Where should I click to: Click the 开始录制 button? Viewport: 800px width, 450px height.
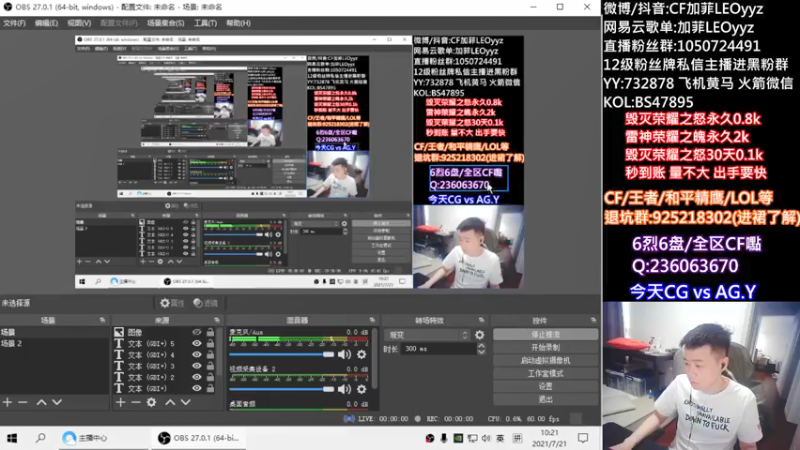[545, 347]
